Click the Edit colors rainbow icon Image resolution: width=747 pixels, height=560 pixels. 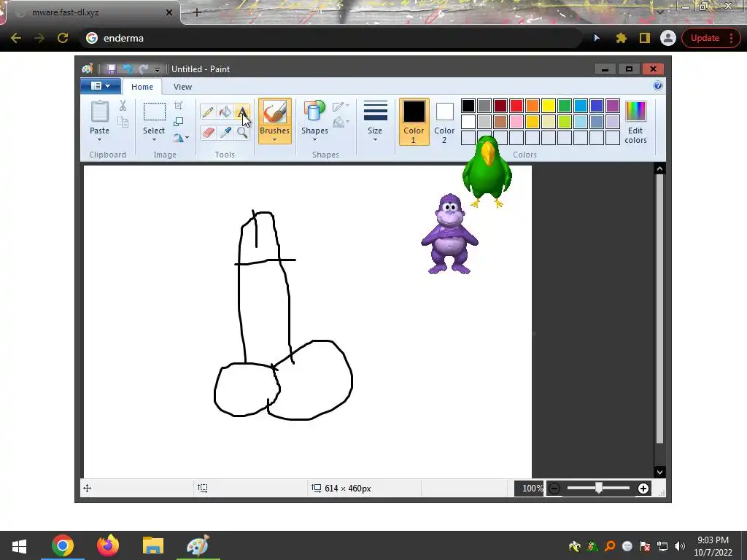coord(635,112)
